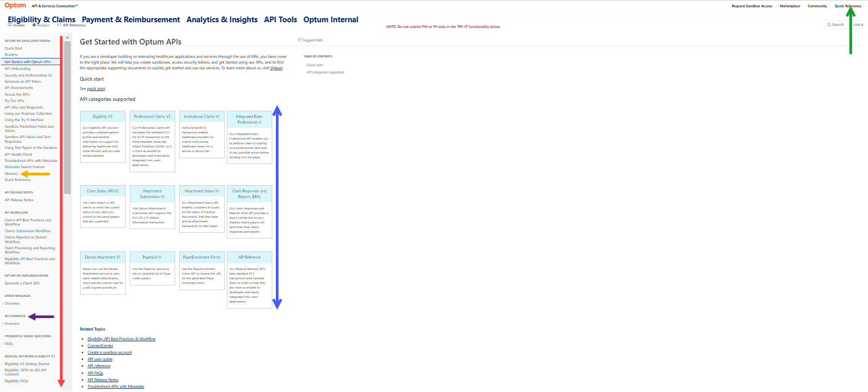Click the Optum logo
Screen dimensions: 868x392
pos(15,5)
